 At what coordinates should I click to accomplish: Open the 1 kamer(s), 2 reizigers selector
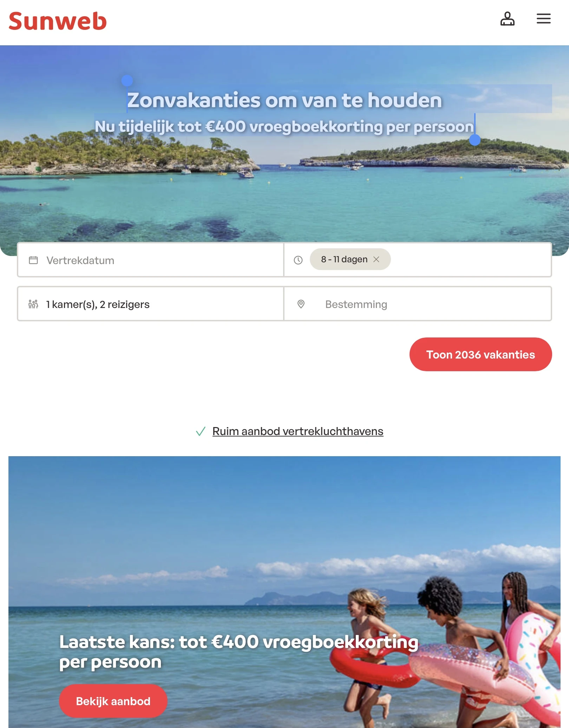coord(150,304)
